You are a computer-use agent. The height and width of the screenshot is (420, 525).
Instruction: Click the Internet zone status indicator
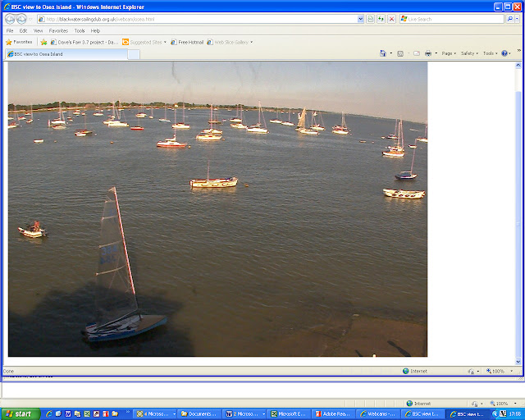tap(415, 371)
